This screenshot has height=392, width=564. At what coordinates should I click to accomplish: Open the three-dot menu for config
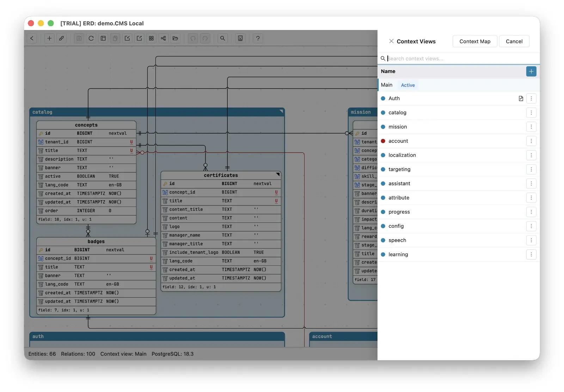[531, 226]
